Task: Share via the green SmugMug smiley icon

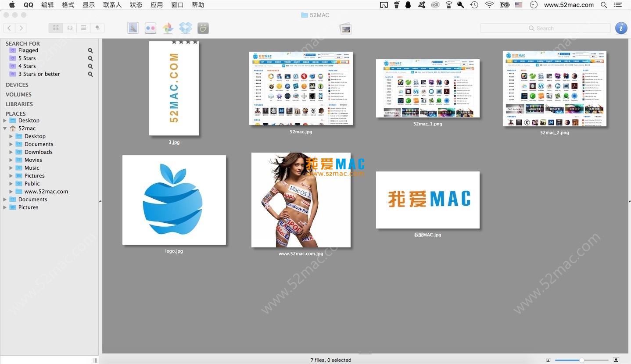Action: click(x=203, y=28)
